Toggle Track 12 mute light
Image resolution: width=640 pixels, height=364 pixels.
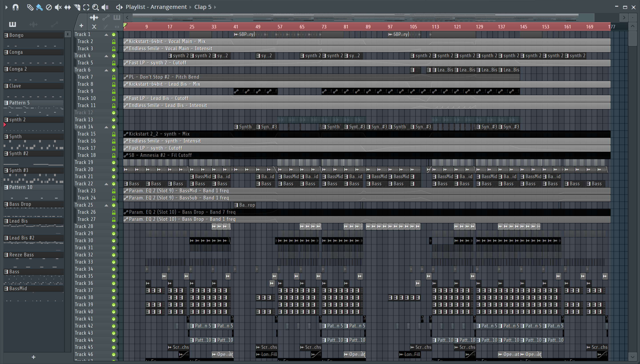click(x=114, y=113)
